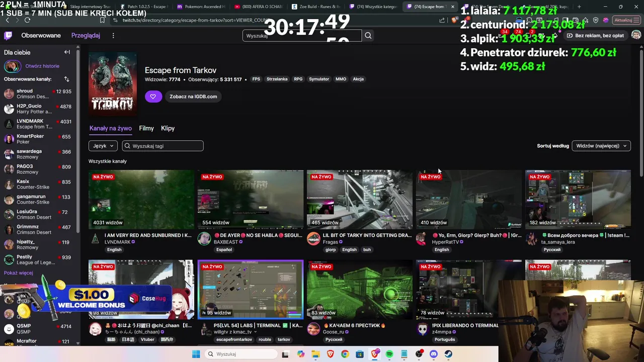This screenshot has height=362, width=644.
Task: Open the ta_samaya_lera stream thumbnail
Action: pos(578,200)
